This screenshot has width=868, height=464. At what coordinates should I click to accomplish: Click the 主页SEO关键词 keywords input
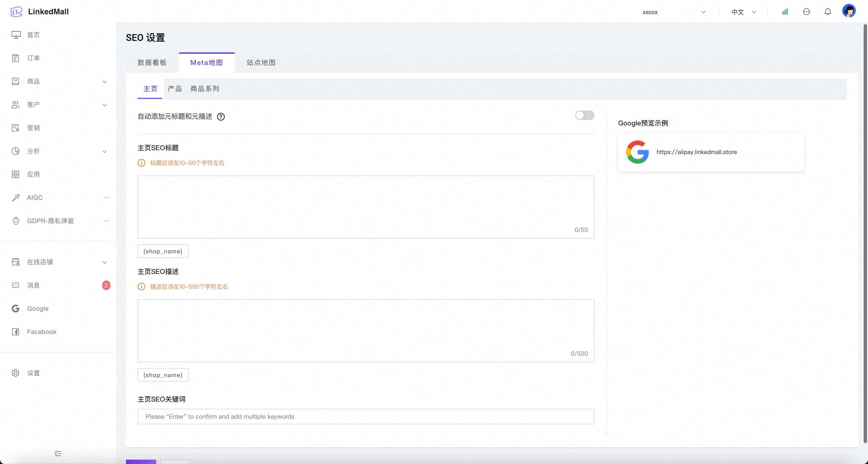366,417
